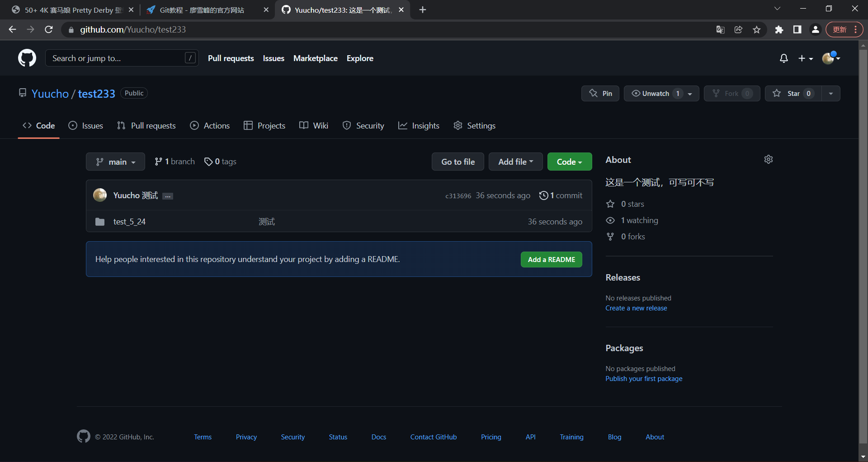
Task: Click the Yuucho owner link
Action: coord(50,94)
